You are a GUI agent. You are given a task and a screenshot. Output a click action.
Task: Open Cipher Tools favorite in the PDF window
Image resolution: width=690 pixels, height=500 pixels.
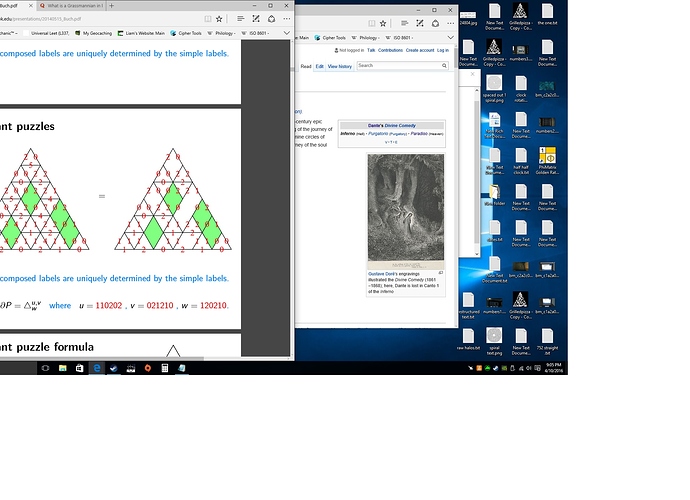pyautogui.click(x=186, y=33)
